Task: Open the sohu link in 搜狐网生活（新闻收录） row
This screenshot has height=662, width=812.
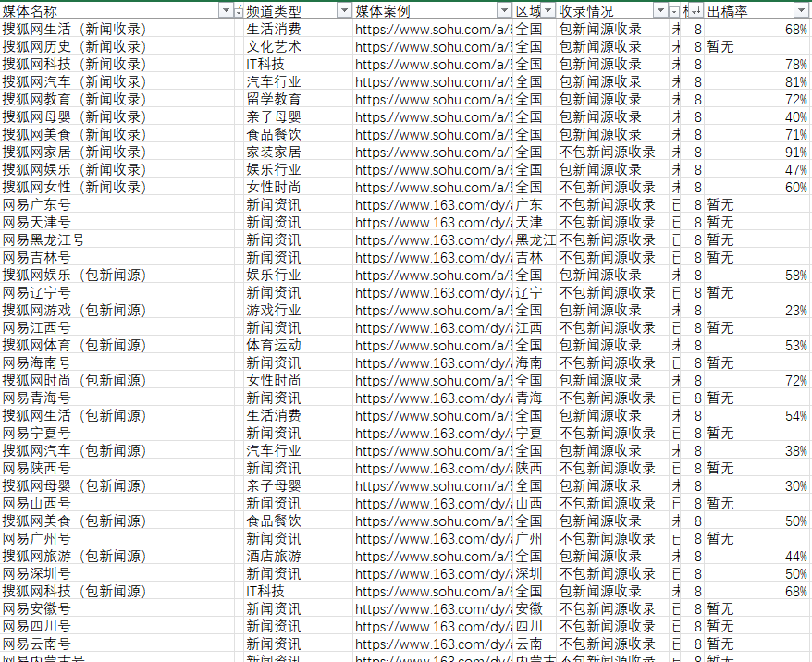Action: coord(433,29)
